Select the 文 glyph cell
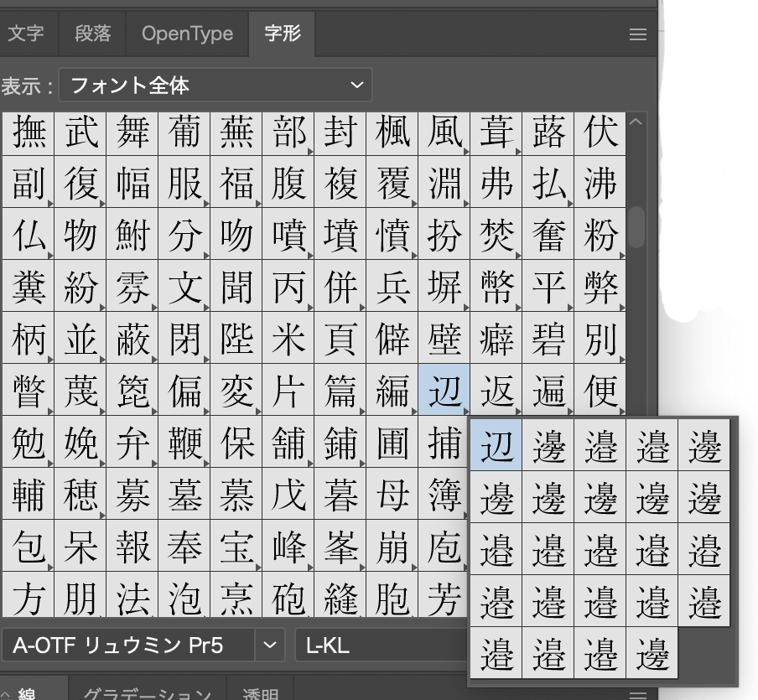Image resolution: width=758 pixels, height=700 pixels. (x=184, y=287)
